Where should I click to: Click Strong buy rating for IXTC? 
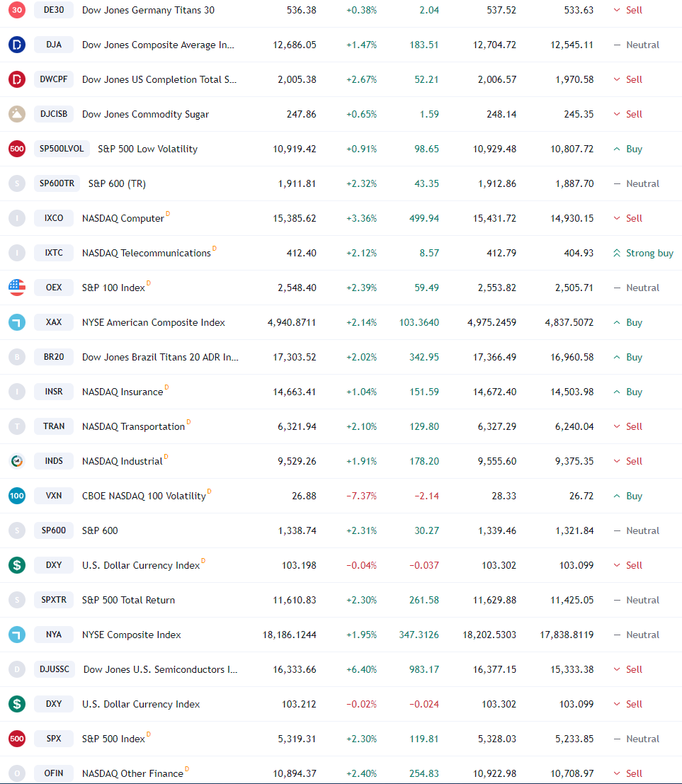tap(644, 253)
